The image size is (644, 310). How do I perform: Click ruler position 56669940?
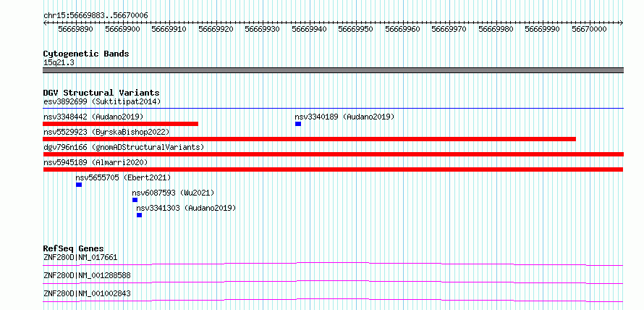(x=309, y=29)
